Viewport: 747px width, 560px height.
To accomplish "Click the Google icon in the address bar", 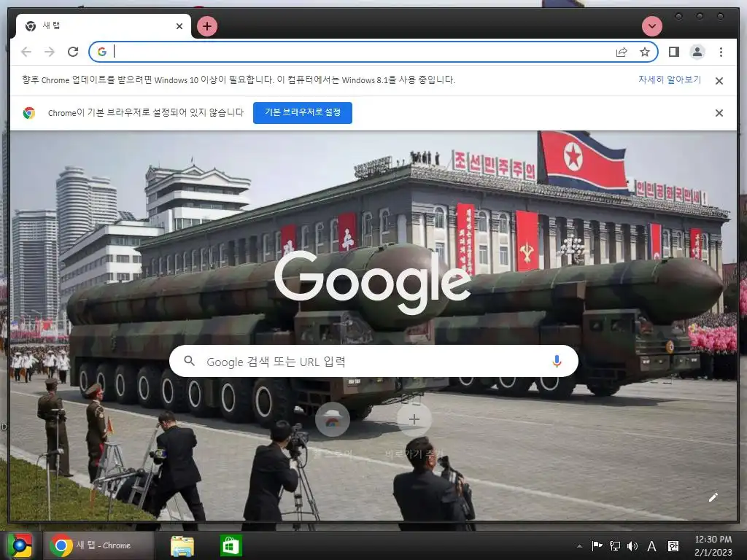I will tap(102, 52).
